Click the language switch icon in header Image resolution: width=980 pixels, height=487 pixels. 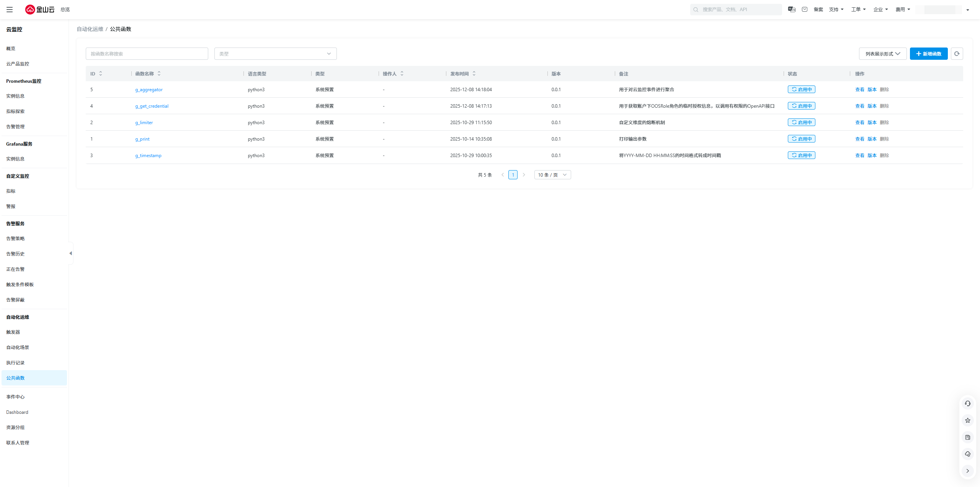pos(792,10)
